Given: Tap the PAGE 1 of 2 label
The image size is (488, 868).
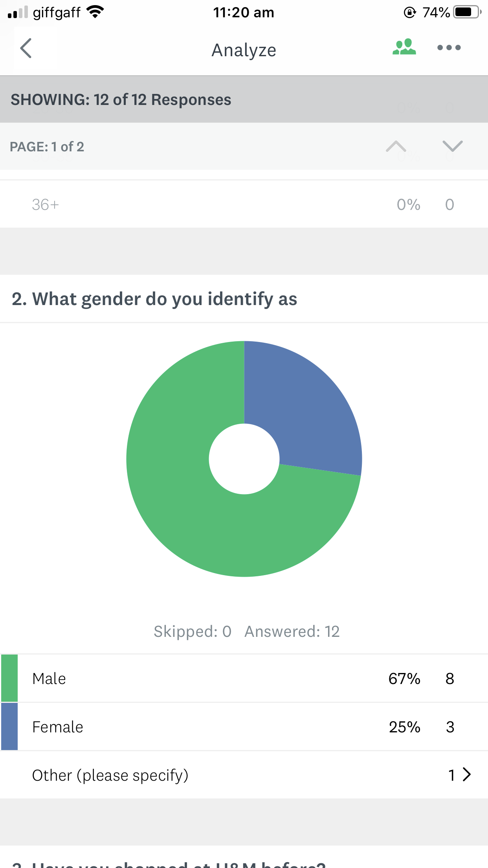Looking at the screenshot, I should (x=47, y=147).
